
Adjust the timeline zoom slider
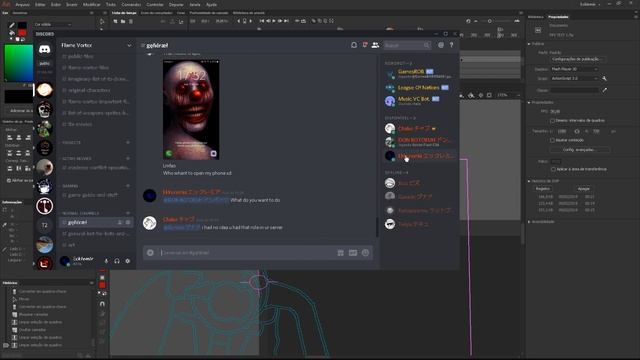(x=490, y=21)
